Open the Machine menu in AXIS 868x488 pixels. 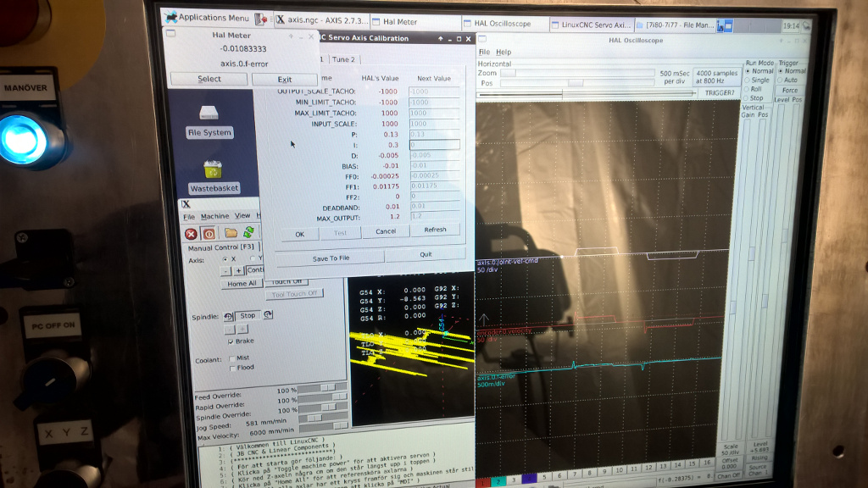pyautogui.click(x=214, y=216)
